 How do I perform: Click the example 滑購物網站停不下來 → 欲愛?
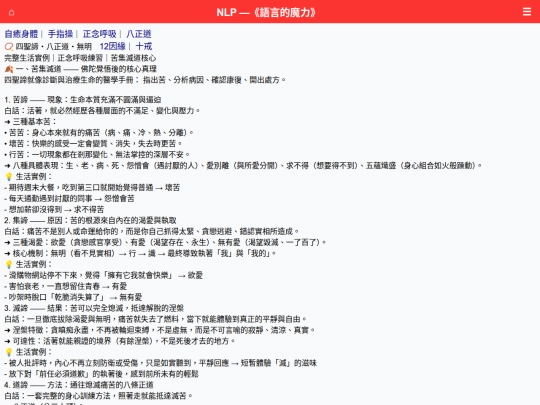[104, 276]
